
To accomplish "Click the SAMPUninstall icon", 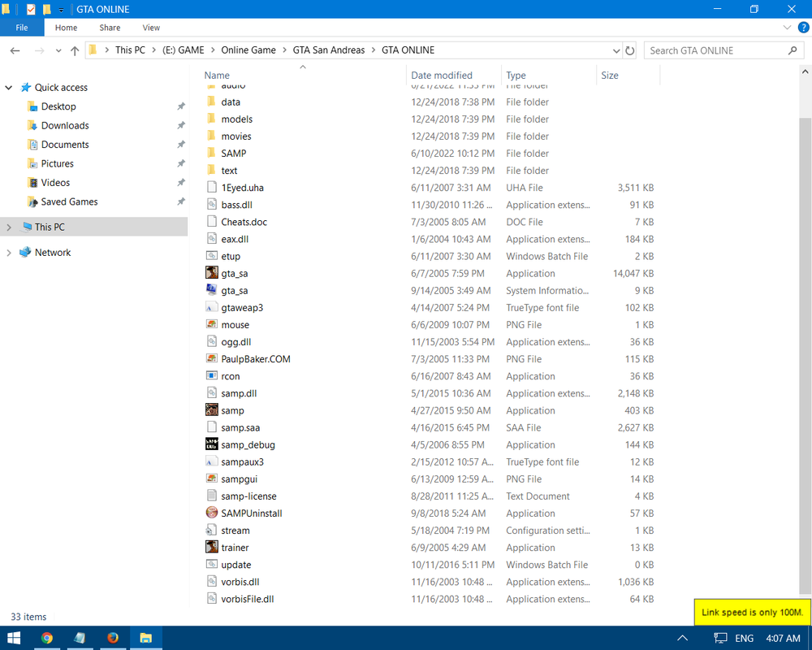I will click(211, 513).
